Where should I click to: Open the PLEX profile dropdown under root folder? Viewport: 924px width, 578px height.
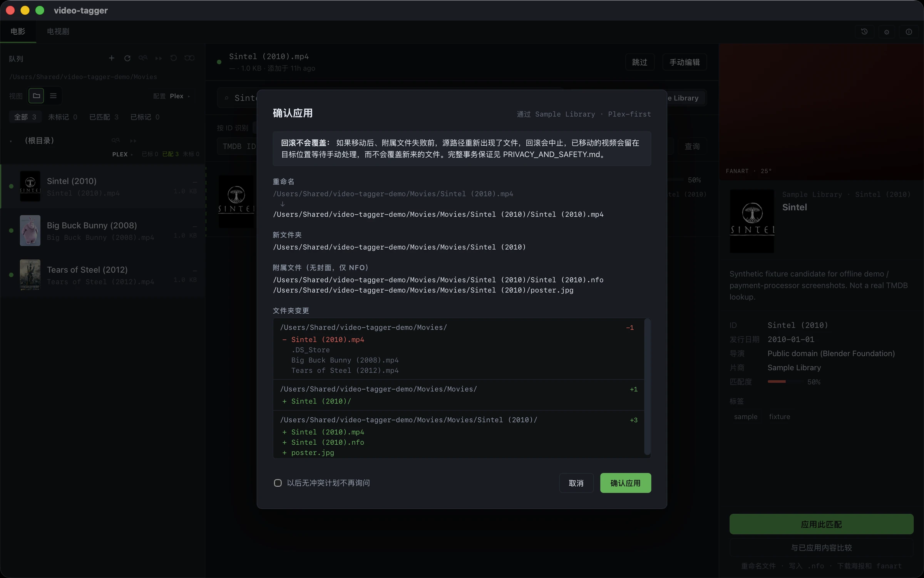pyautogui.click(x=122, y=154)
